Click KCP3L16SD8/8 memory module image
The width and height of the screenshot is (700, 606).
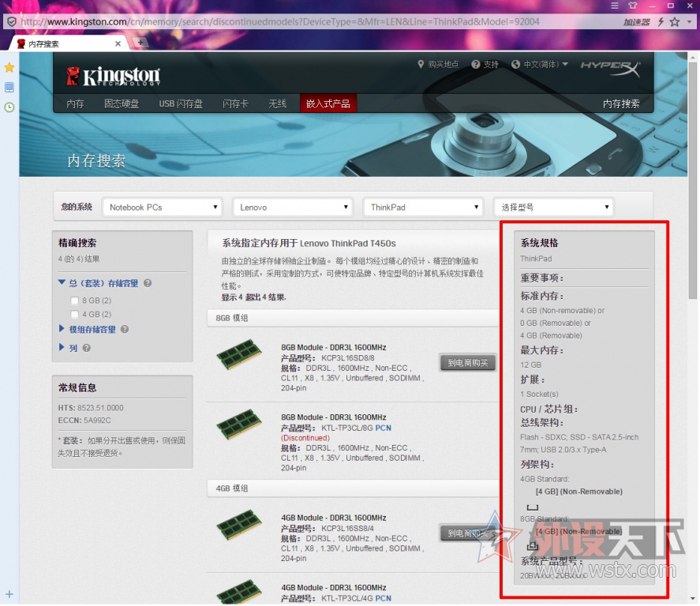pyautogui.click(x=239, y=353)
